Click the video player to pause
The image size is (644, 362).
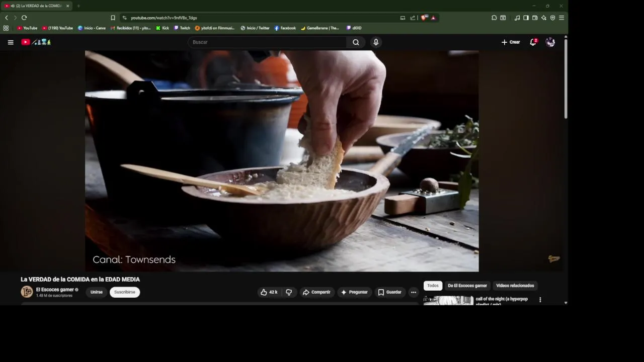[x=282, y=161]
